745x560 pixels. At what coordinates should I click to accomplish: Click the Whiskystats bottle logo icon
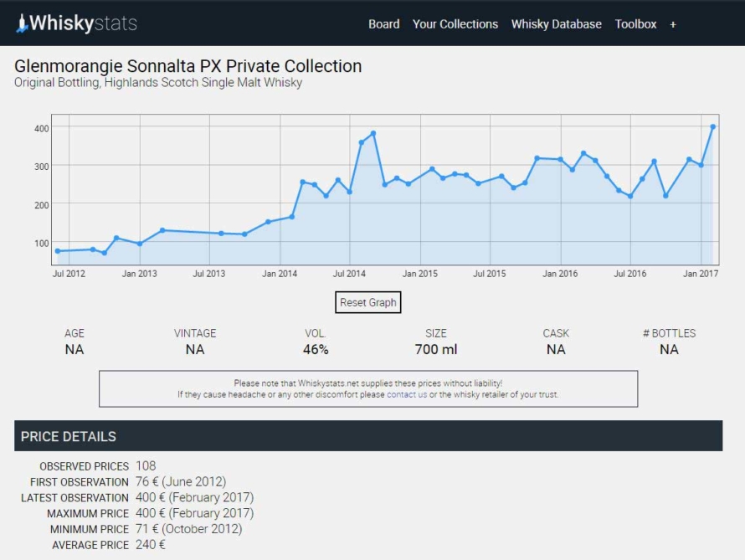point(22,23)
